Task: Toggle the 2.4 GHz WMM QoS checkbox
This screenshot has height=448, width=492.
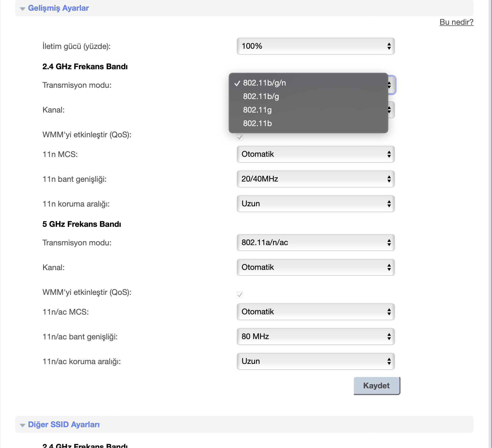Action: point(240,137)
